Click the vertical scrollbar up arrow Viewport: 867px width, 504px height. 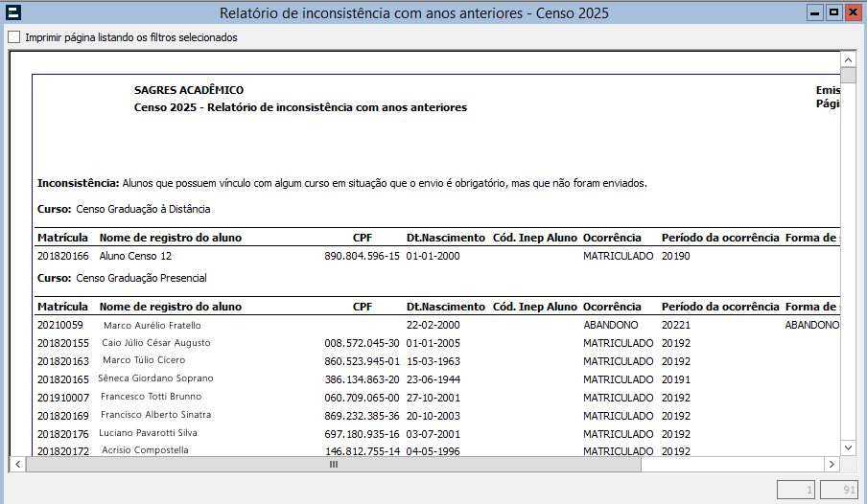848,59
